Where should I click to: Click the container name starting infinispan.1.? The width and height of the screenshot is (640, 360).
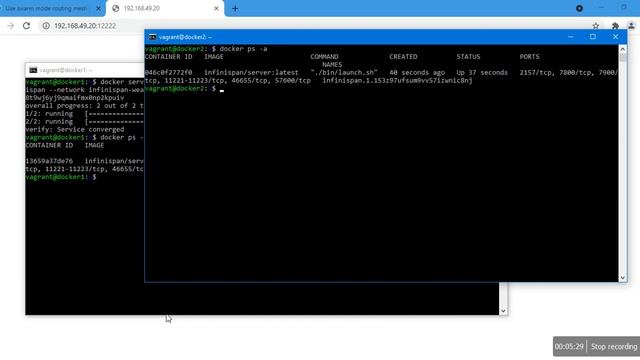click(x=398, y=80)
